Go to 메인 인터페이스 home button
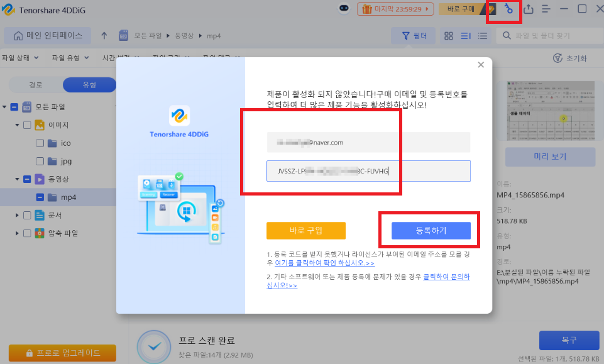This screenshot has height=364, width=604. pyautogui.click(x=48, y=35)
